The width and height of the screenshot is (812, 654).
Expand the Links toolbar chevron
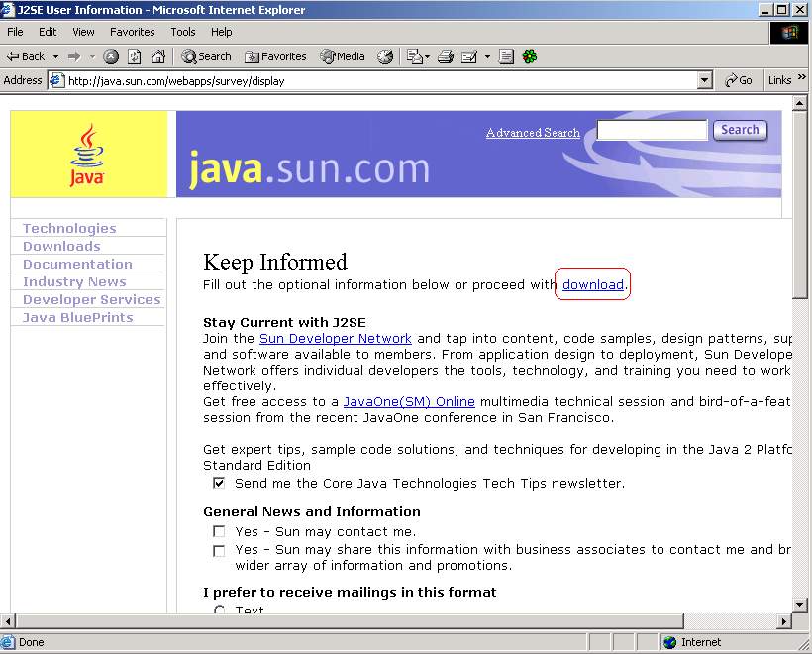tap(802, 77)
